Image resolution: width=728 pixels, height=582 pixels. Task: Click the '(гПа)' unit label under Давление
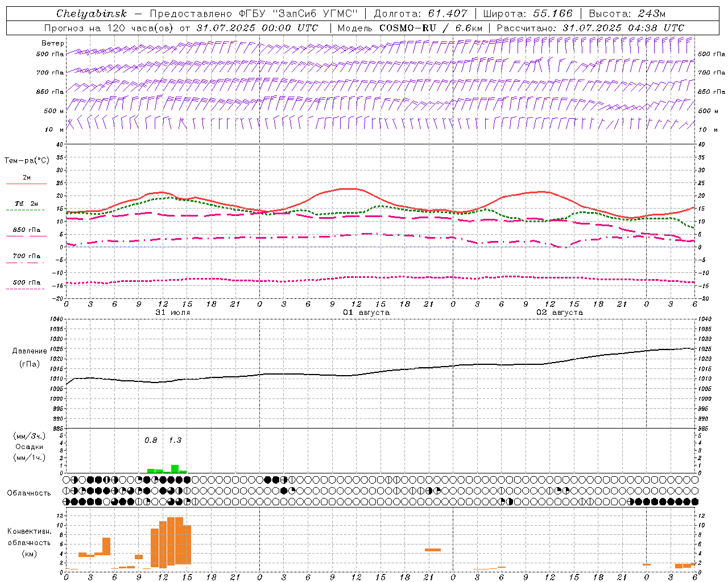click(29, 364)
